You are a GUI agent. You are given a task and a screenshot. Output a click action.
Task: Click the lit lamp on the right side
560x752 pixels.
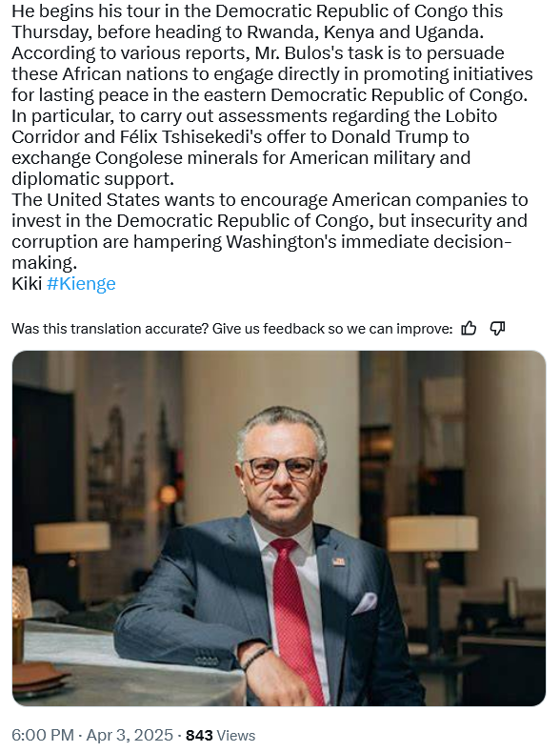click(432, 533)
